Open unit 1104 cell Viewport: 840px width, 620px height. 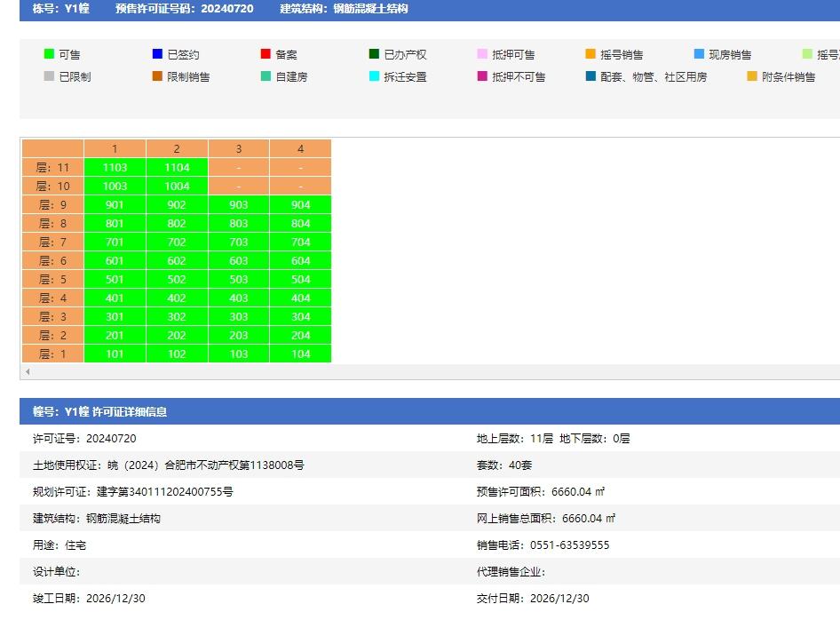(177, 168)
